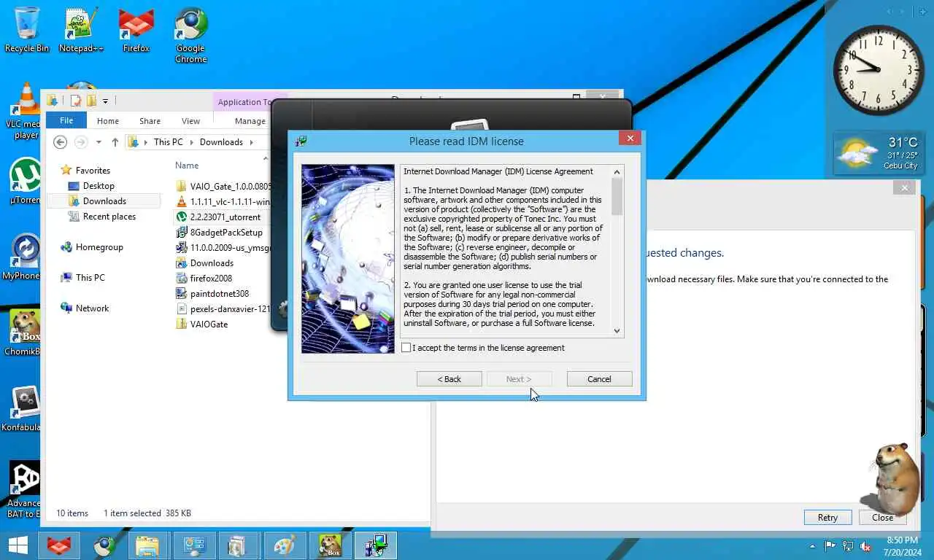Open the ChomikBox taskbar icon

(x=330, y=545)
